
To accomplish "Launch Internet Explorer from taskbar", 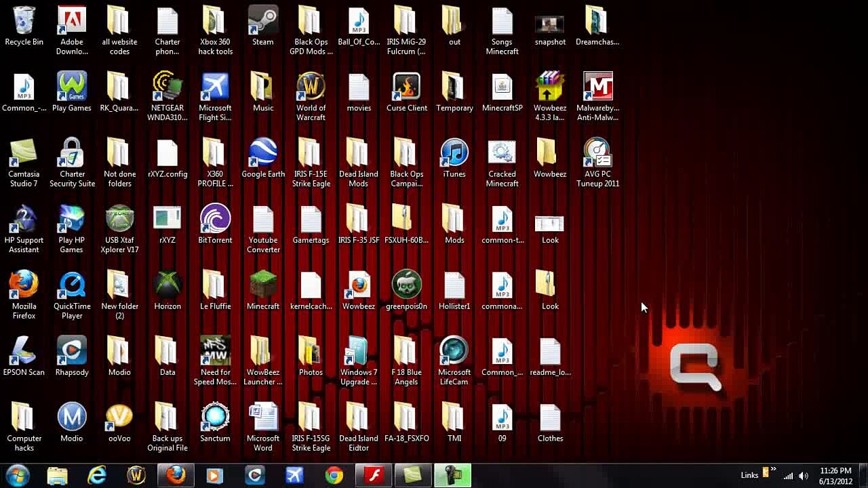I will point(97,475).
